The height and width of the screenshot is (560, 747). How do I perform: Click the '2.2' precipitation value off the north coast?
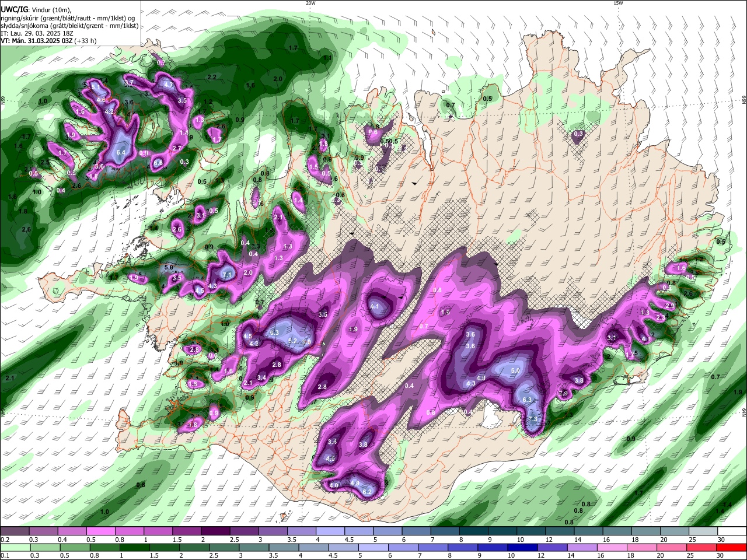point(212,77)
